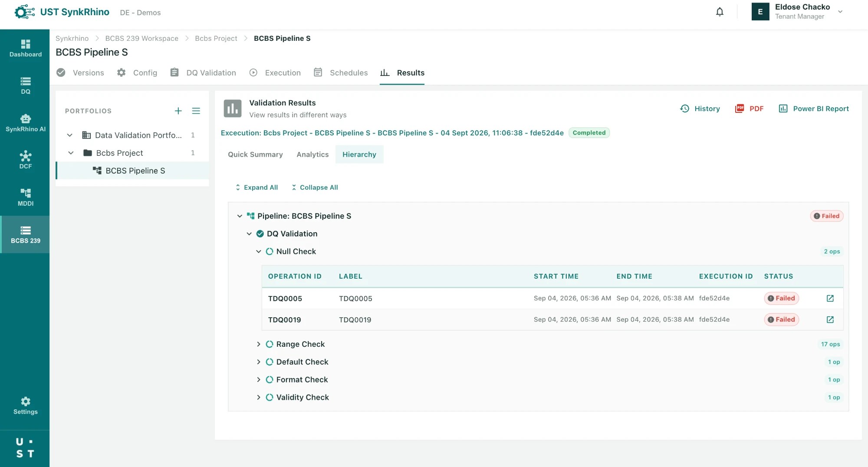Screen dimensions: 868x467
Task: Collapse Data Validation Portfolio tree node
Action: [x=69, y=135]
